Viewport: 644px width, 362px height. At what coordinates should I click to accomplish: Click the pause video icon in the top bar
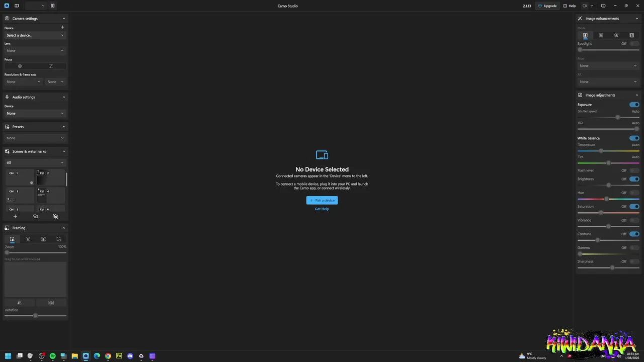(x=53, y=6)
